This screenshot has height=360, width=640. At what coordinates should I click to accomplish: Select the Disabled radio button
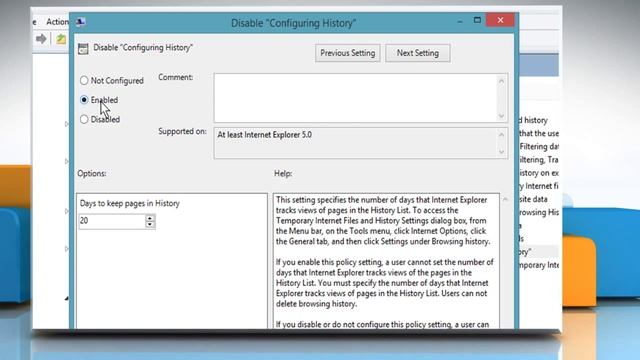84,119
